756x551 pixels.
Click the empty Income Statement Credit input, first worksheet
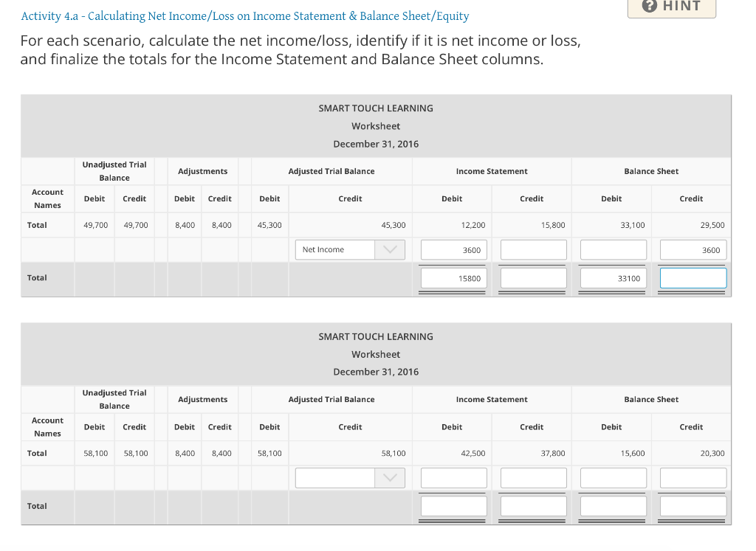pos(532,250)
